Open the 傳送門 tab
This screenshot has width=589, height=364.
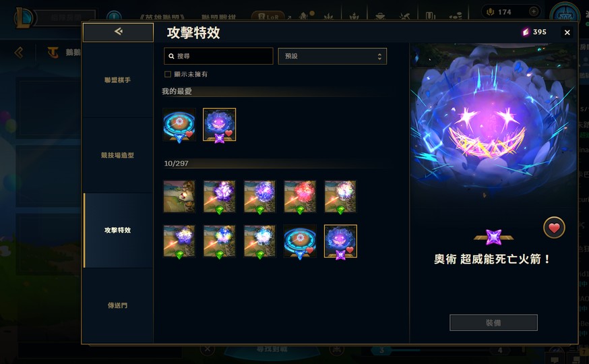[x=117, y=305]
